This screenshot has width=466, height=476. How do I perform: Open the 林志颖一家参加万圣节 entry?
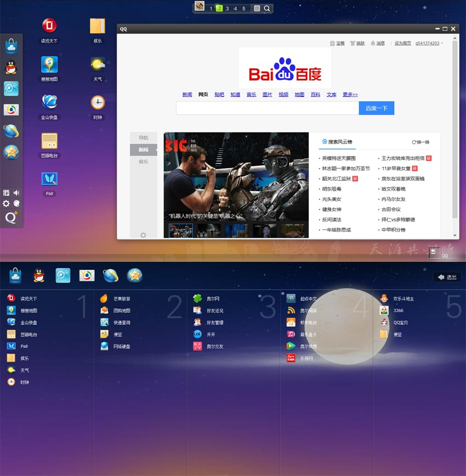click(x=346, y=168)
